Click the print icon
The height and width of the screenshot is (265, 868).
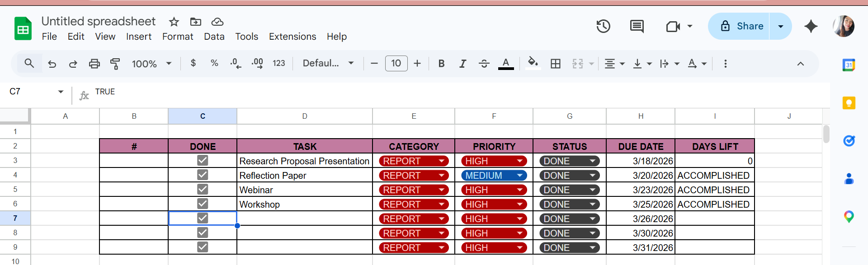tap(94, 64)
